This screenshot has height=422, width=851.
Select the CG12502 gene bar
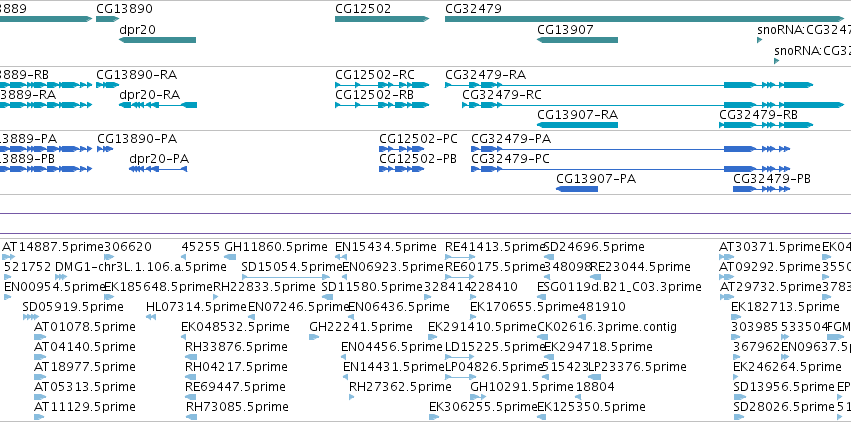(382, 19)
